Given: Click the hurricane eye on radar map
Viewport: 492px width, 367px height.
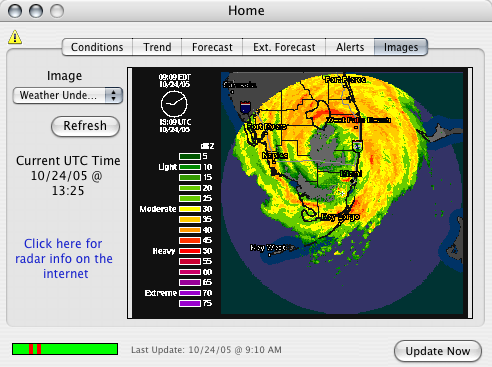Looking at the screenshot, I should click(322, 144).
